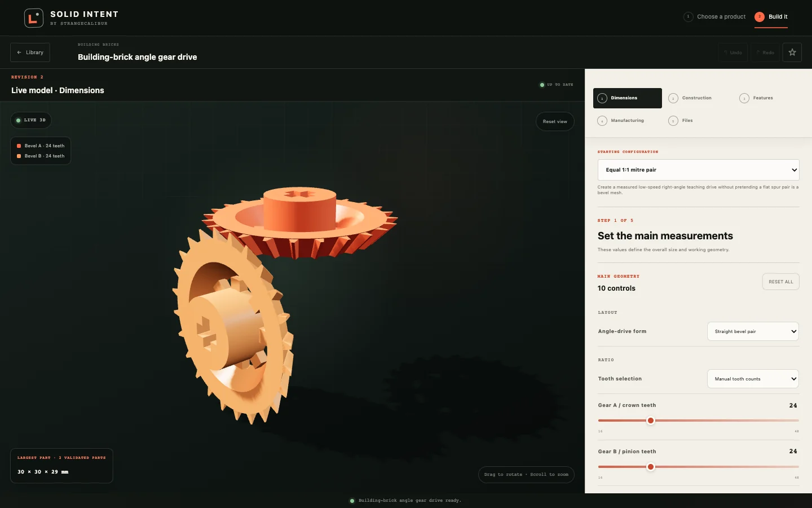Click RESET ALL for main geometry

(x=781, y=282)
